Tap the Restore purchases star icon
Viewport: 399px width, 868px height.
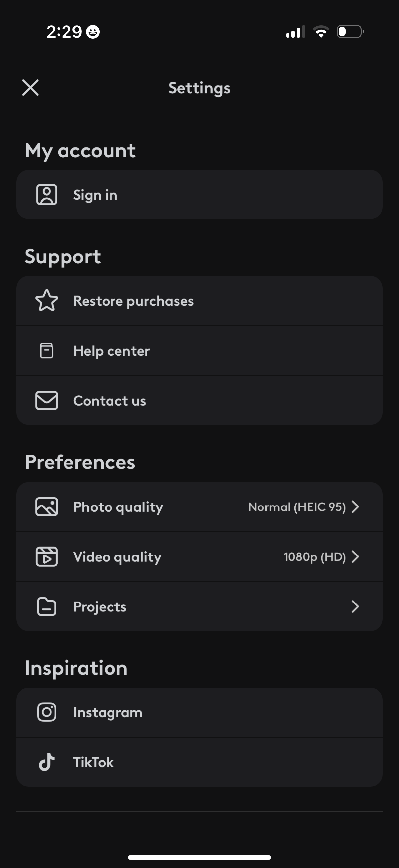[x=46, y=301]
